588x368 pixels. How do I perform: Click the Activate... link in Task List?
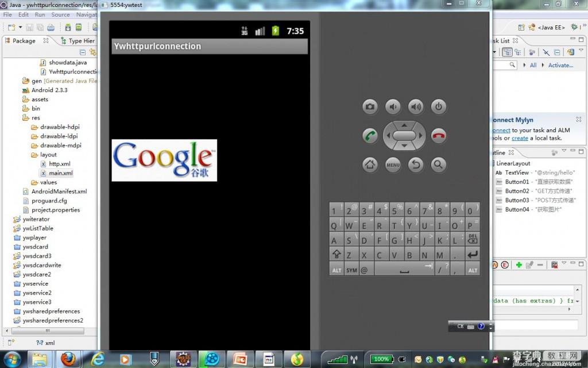click(x=560, y=66)
